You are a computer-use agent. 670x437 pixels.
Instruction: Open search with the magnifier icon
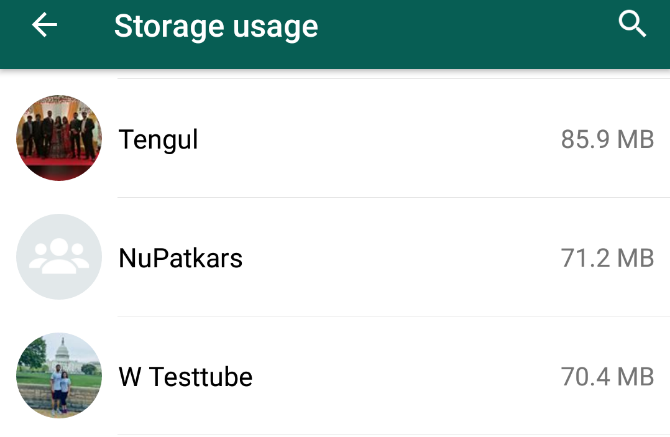(x=633, y=25)
